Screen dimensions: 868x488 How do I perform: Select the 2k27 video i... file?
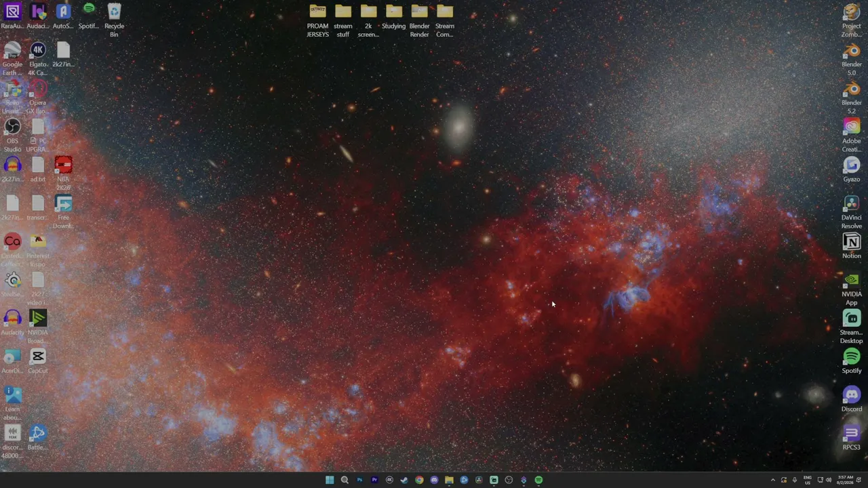38,289
